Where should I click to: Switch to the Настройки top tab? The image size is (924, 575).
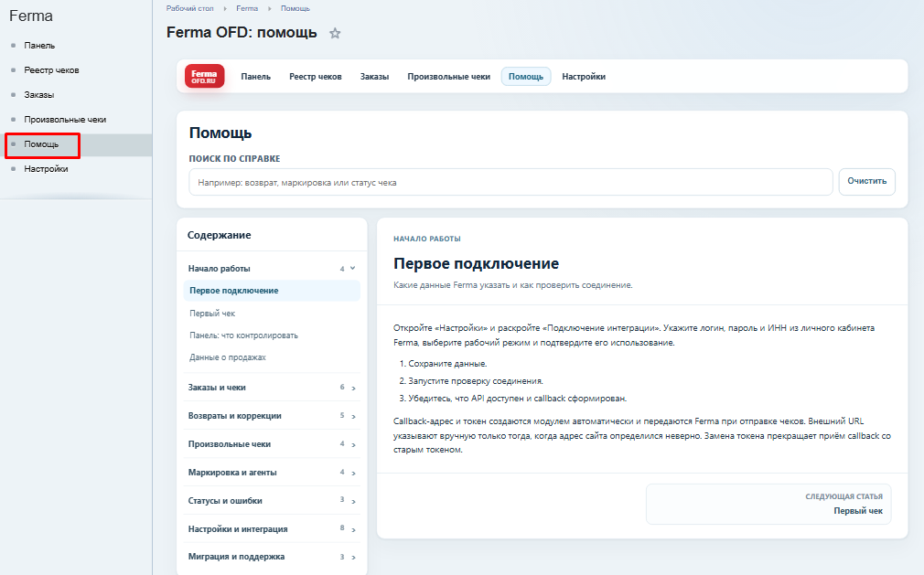click(x=584, y=77)
